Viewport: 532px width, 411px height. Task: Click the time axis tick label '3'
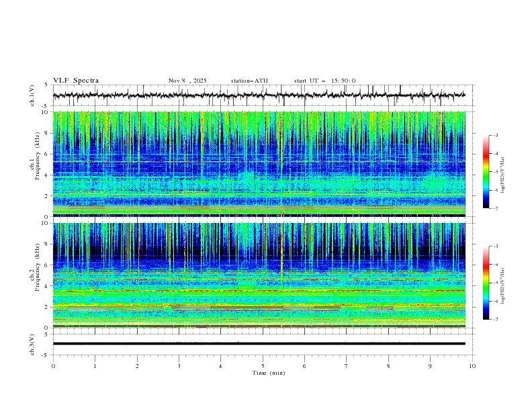click(x=179, y=366)
